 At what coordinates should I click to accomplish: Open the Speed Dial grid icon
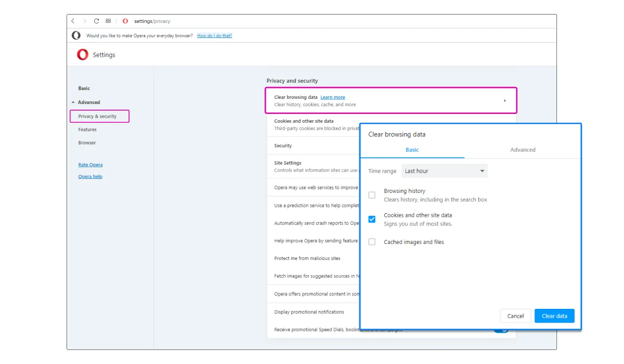(x=108, y=21)
